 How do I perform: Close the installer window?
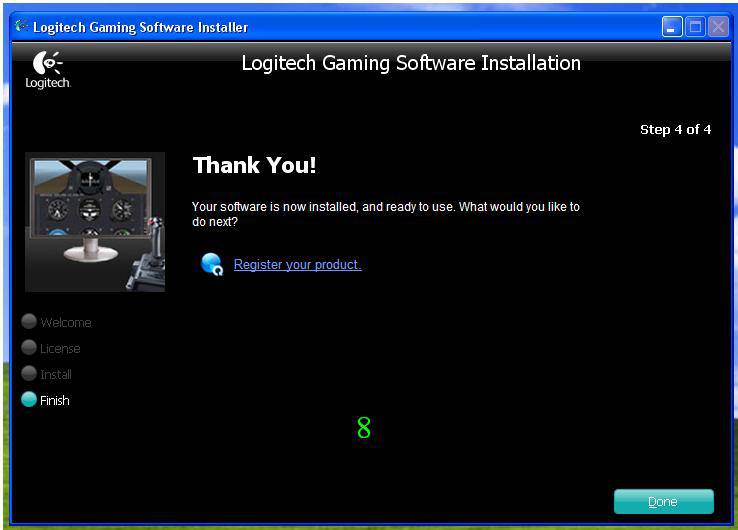(718, 27)
